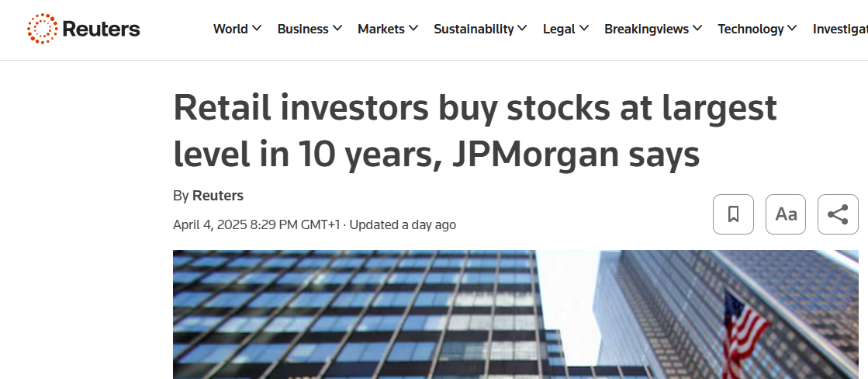The width and height of the screenshot is (868, 379).
Task: Go to the Breakingviews section label
Action: coord(646,29)
